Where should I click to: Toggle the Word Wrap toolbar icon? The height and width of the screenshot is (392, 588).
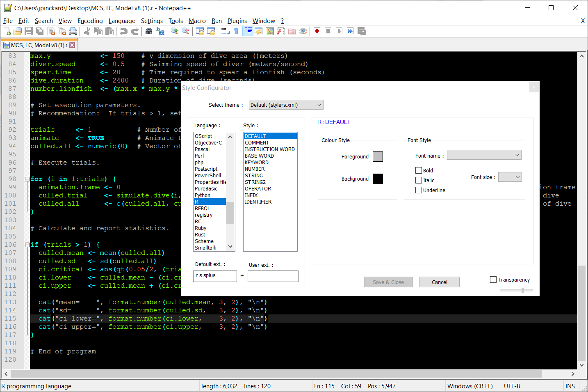(225, 31)
